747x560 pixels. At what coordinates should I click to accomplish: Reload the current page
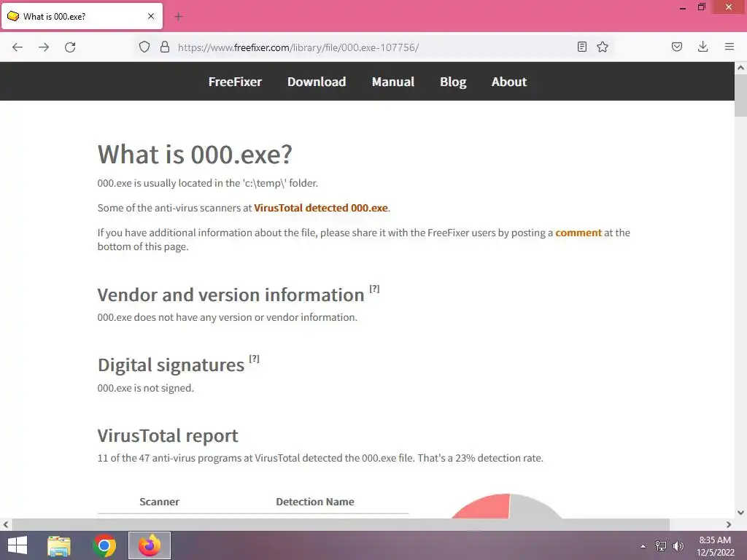tap(70, 47)
